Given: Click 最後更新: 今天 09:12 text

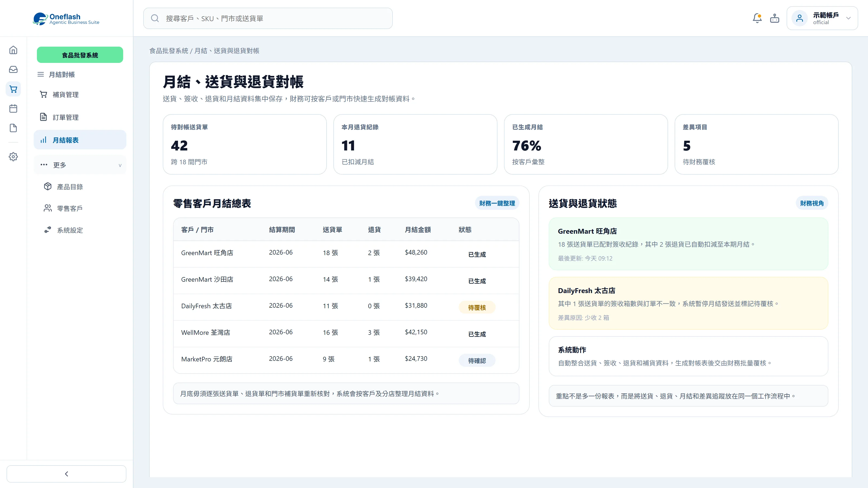Looking at the screenshot, I should (585, 258).
